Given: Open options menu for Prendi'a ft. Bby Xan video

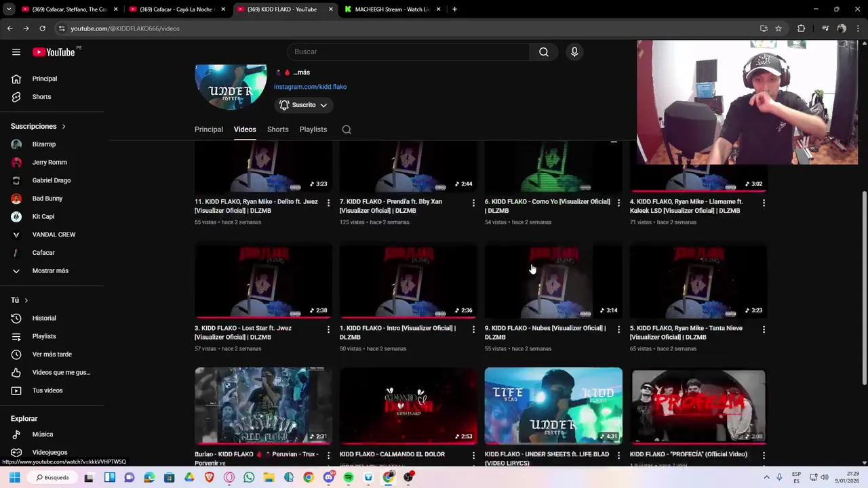Looking at the screenshot, I should [474, 203].
